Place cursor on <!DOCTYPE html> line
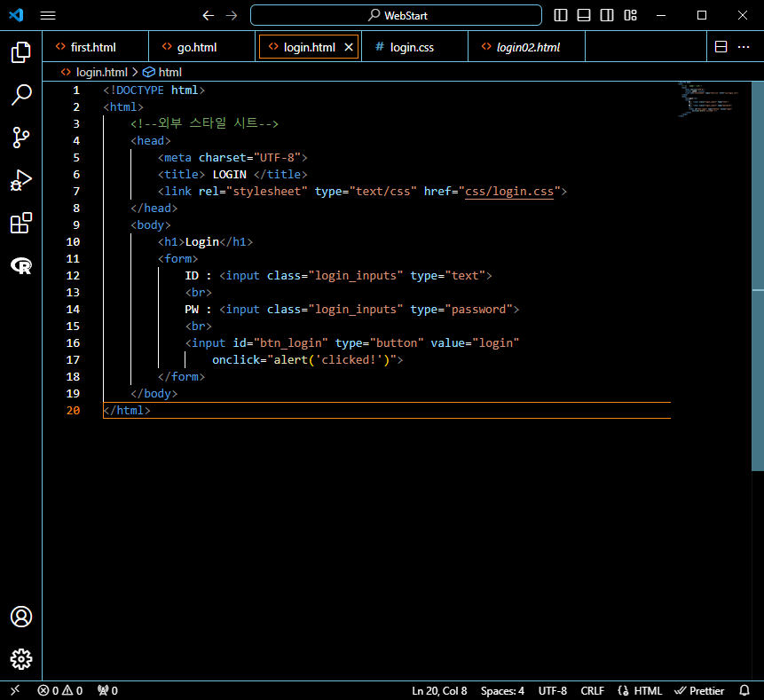 [154, 90]
